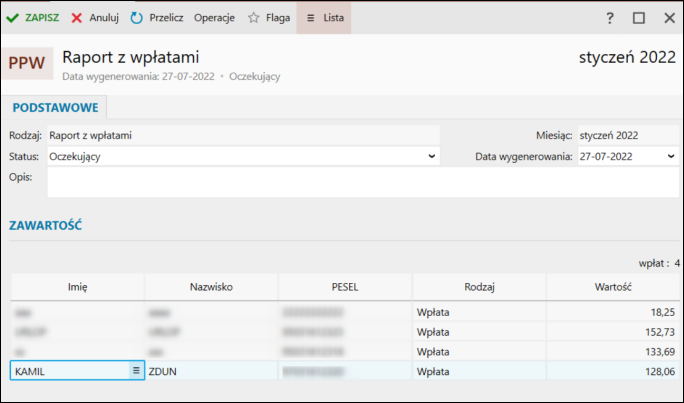This screenshot has height=403, width=684.
Task: Click the Miesiąc field styczeń 2022
Action: 628,135
